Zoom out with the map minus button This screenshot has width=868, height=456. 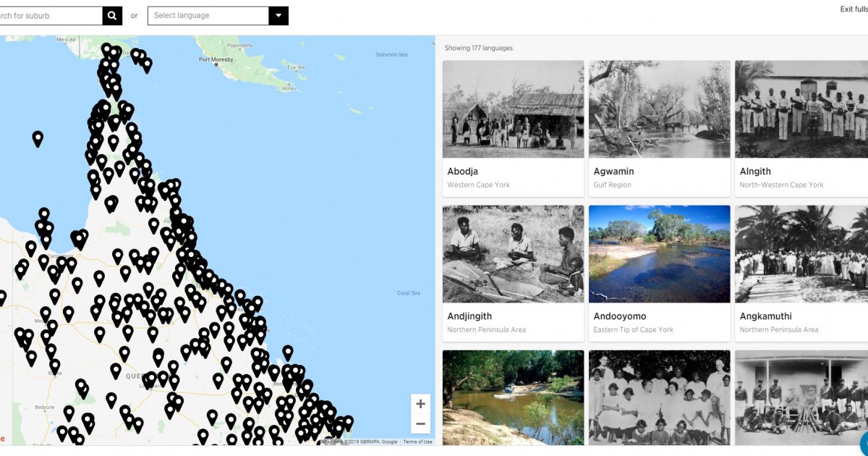point(420,423)
